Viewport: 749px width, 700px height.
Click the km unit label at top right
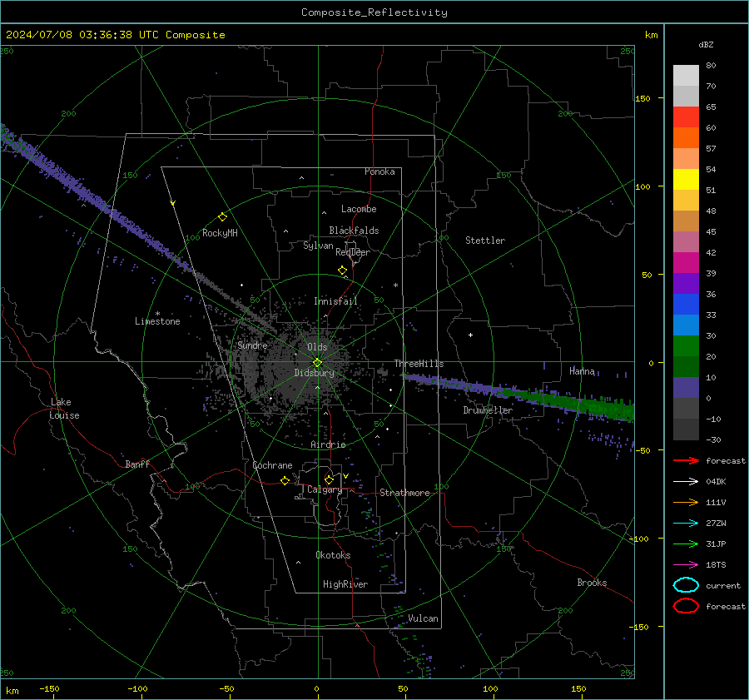click(651, 35)
